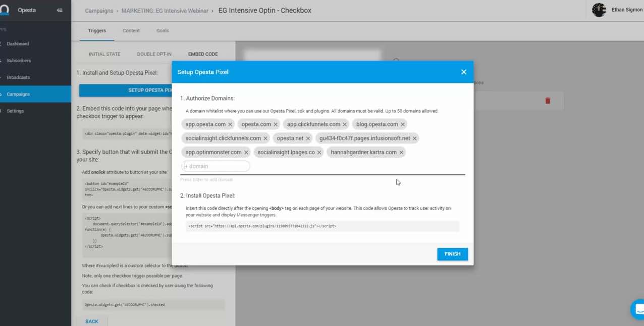Select the DOUBLE OPT-IN step
Image resolution: width=644 pixels, height=326 pixels.
tap(154, 55)
